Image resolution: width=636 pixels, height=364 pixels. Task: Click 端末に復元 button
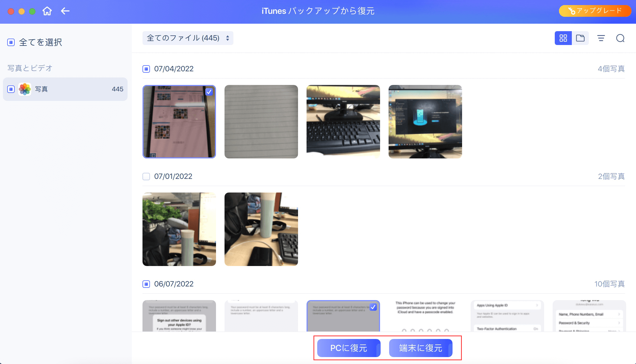[x=421, y=348]
